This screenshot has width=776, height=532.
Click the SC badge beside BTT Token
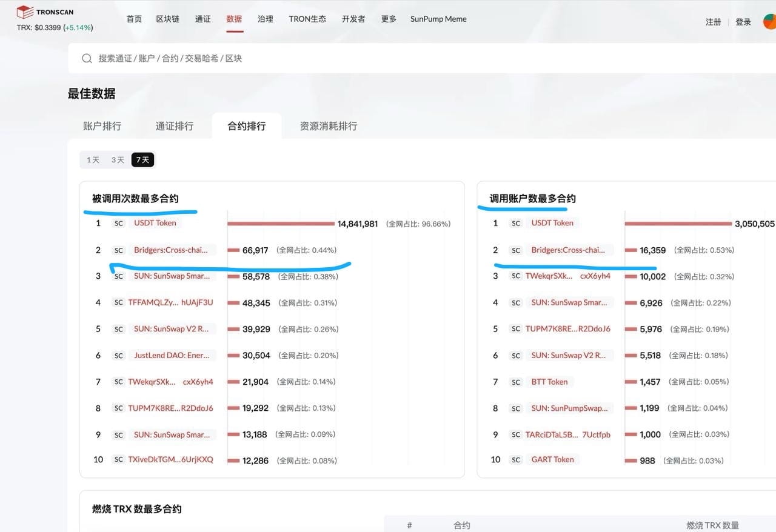click(516, 382)
